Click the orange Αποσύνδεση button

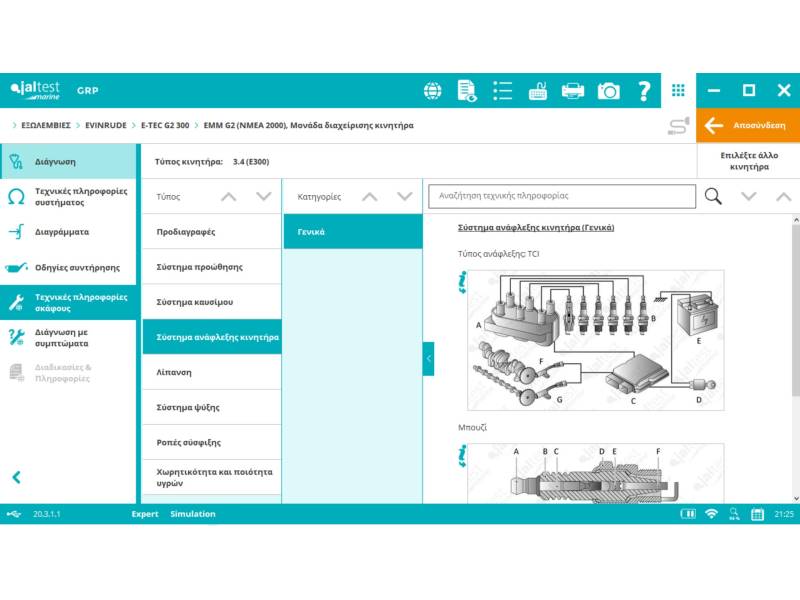pyautogui.click(x=748, y=126)
